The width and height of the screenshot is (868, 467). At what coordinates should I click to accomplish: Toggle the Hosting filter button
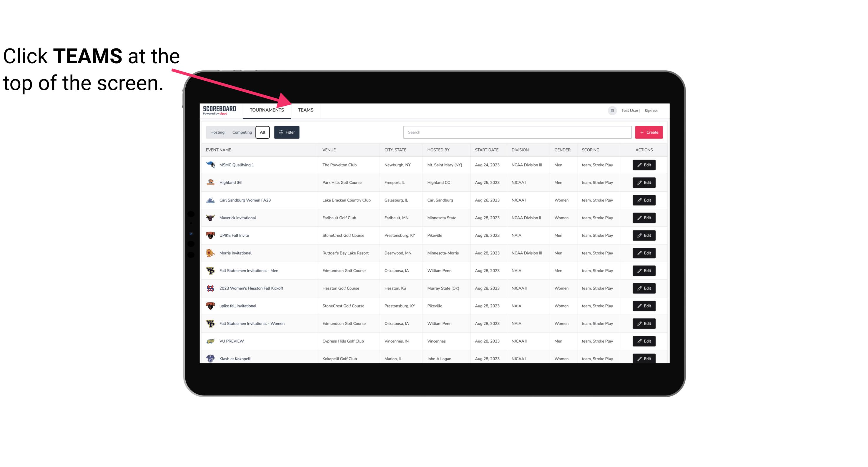coord(217,132)
